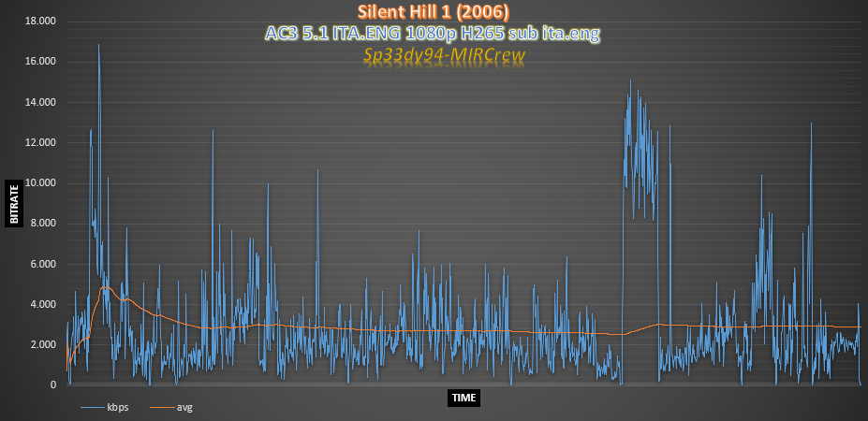This screenshot has height=421, width=868.
Task: Click the 18.000 axis label
Action: 41,21
